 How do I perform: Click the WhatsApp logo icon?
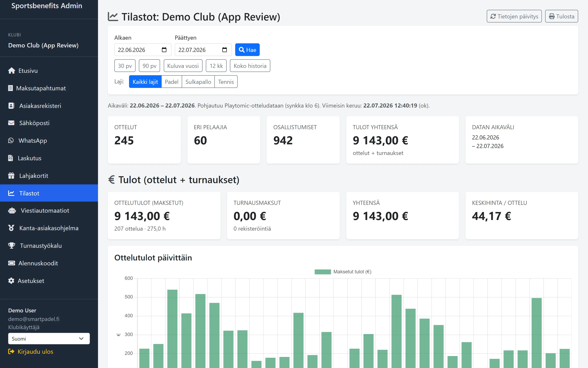11,140
